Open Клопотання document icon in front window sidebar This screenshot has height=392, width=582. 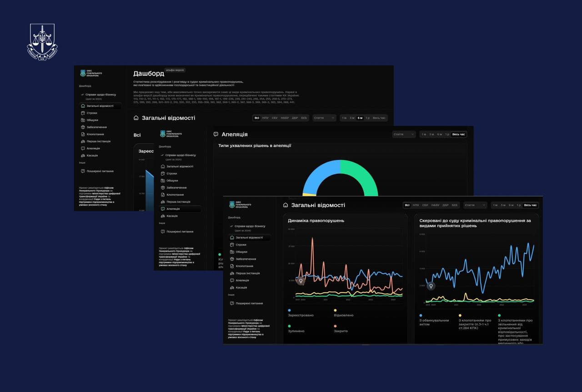(x=232, y=266)
